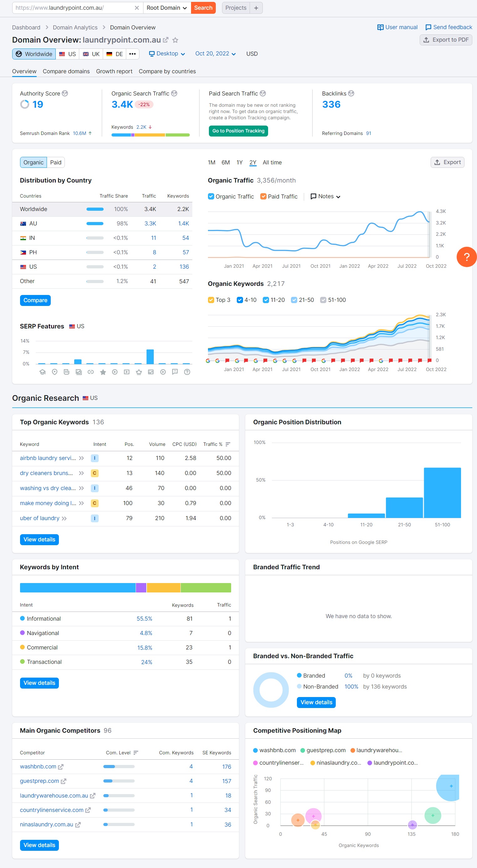Click Export to PDF button
The height and width of the screenshot is (868, 477).
pos(446,40)
